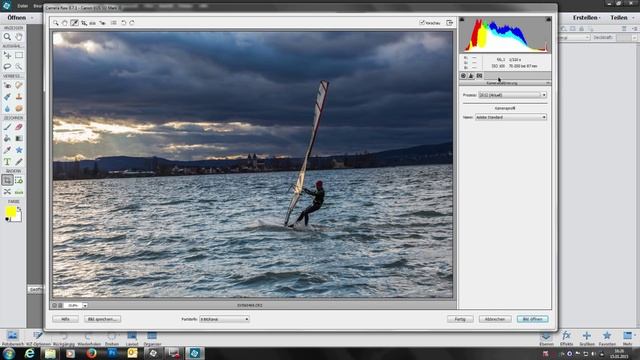Toggle shadow clipping warning in histogram

462,19
